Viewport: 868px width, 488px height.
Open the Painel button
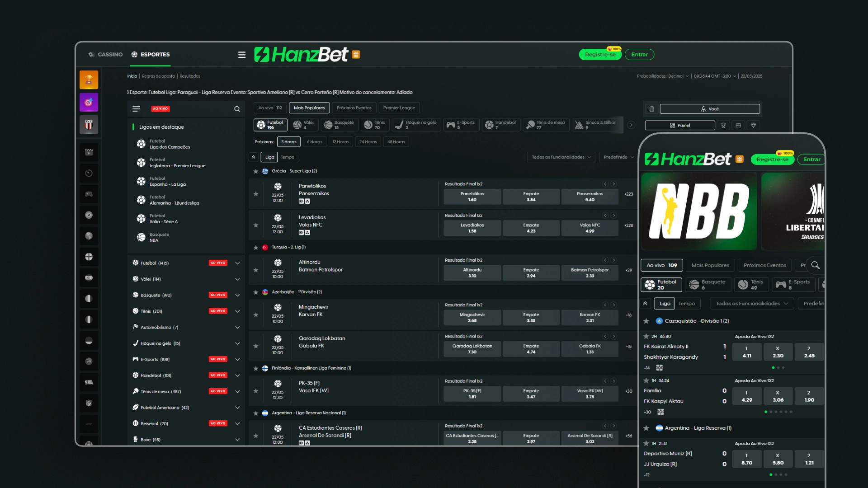point(680,125)
